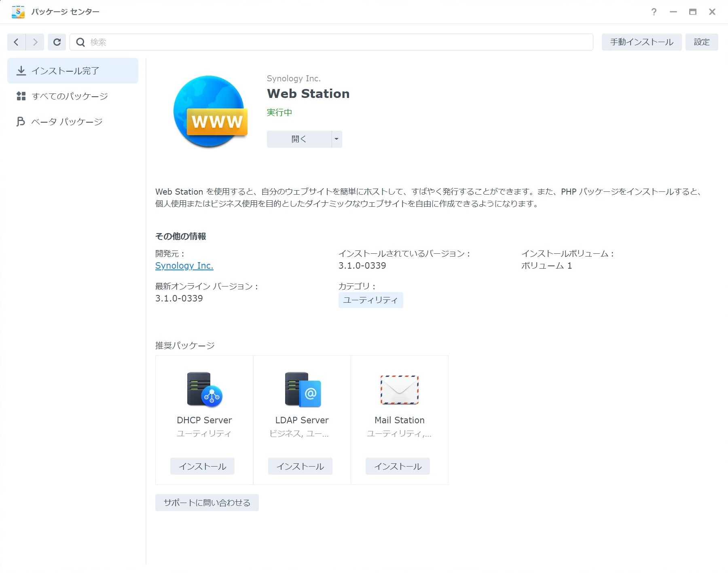Click the ユーティリティ category tag

[370, 300]
